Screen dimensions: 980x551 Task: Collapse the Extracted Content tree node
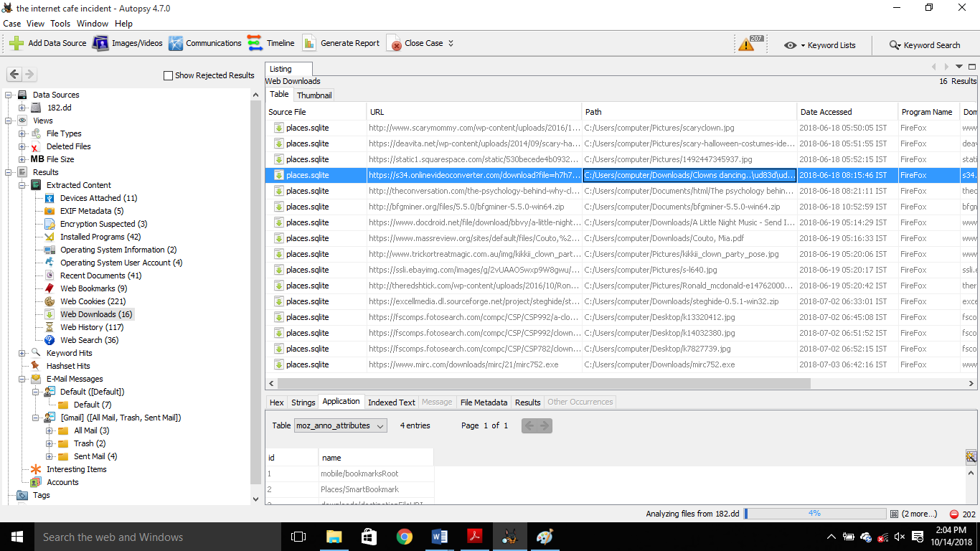point(22,185)
